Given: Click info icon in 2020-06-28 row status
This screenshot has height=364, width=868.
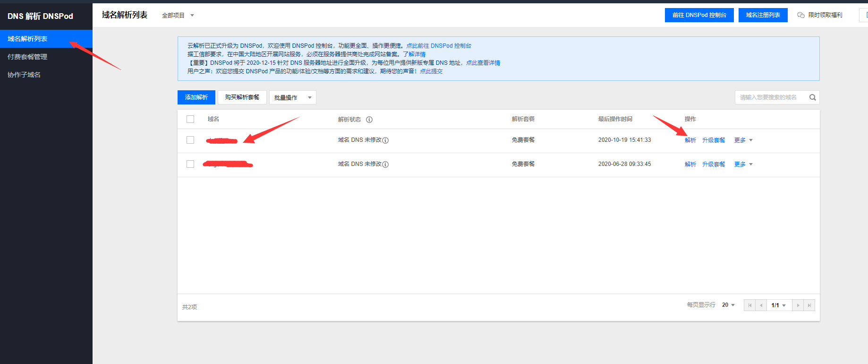Looking at the screenshot, I should [385, 165].
